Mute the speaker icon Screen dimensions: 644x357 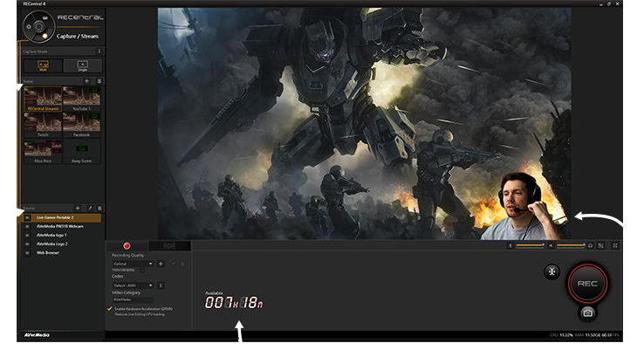tap(552, 245)
